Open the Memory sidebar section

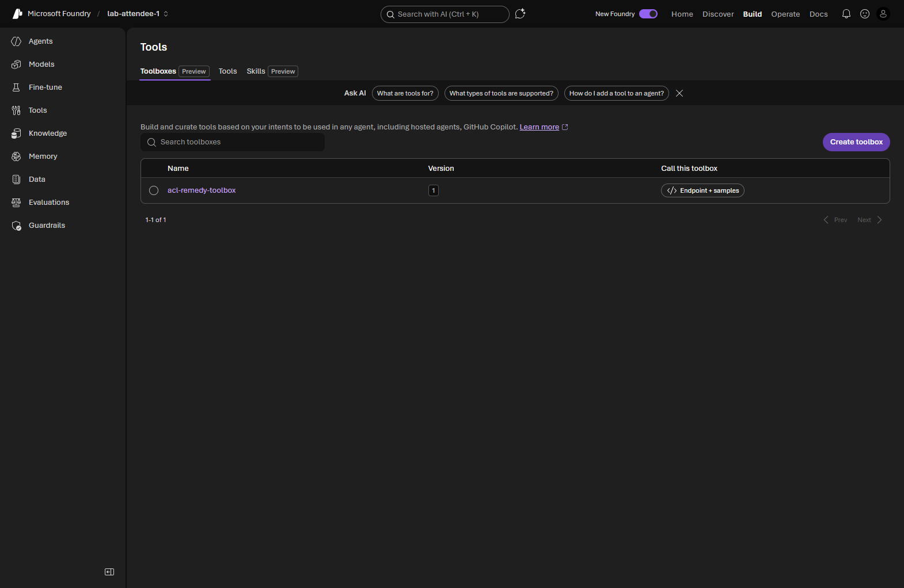pos(43,156)
